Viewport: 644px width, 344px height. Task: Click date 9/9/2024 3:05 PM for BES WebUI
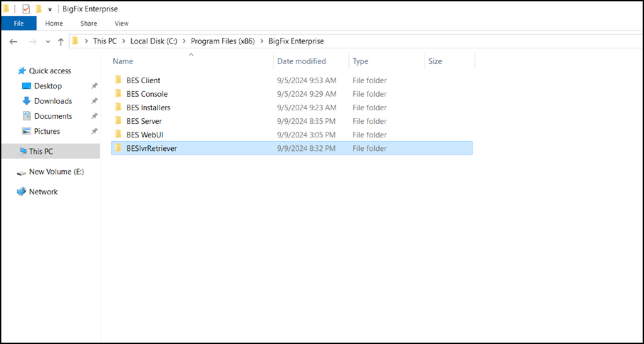(306, 135)
